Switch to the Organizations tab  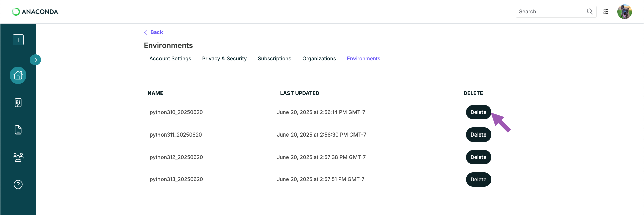click(319, 58)
